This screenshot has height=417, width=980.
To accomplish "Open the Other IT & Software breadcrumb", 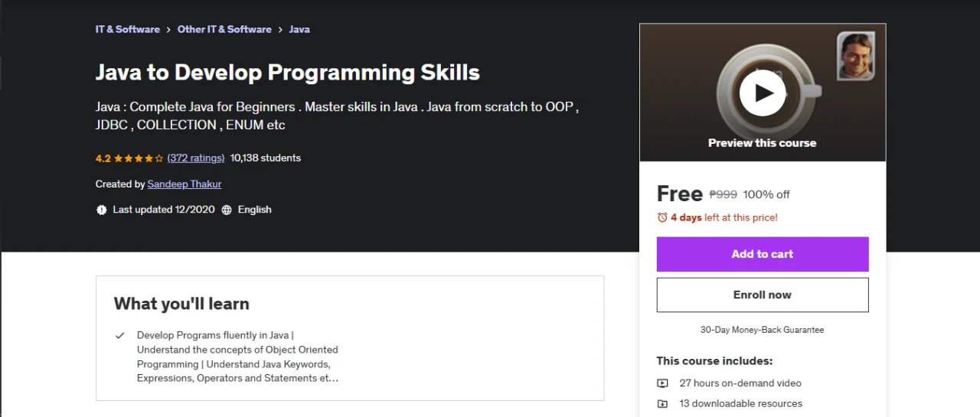I will point(224,29).
